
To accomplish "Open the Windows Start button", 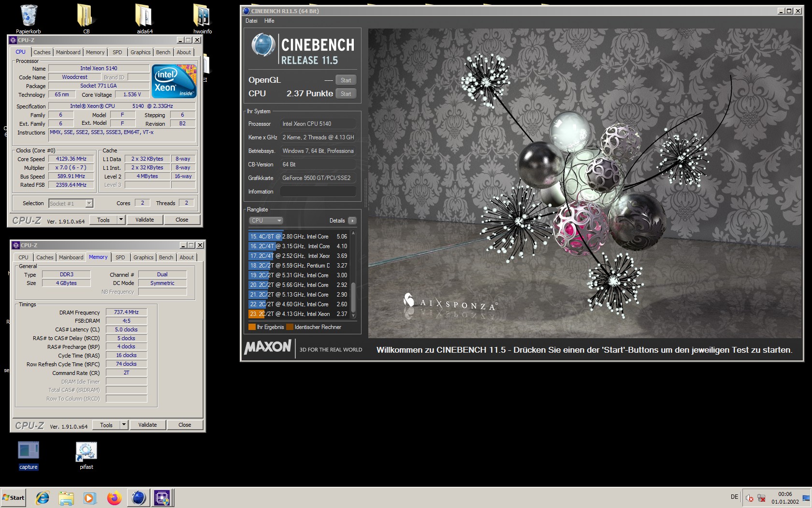I will 14,498.
